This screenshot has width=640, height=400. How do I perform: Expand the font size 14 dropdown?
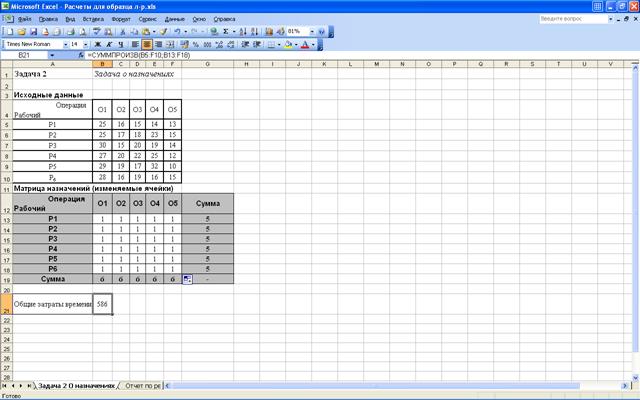coord(85,44)
